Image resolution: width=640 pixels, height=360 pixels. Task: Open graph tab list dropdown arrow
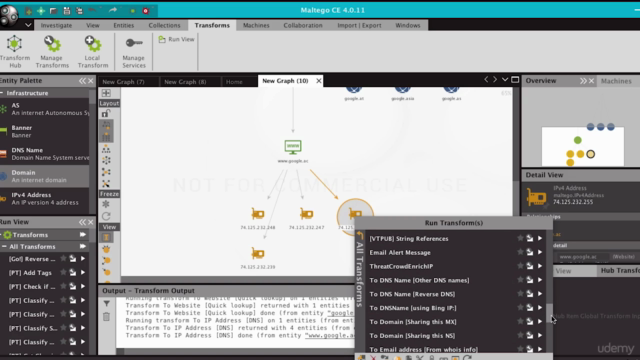[505, 80]
